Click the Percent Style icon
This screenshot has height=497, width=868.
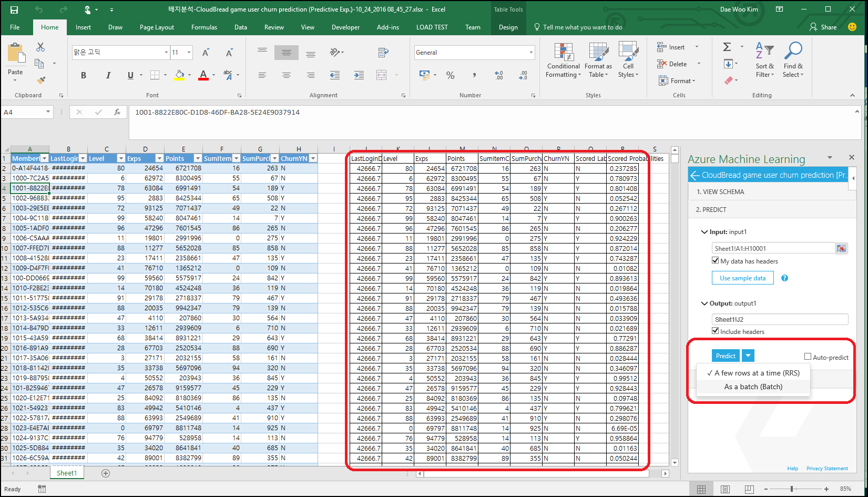tap(450, 75)
